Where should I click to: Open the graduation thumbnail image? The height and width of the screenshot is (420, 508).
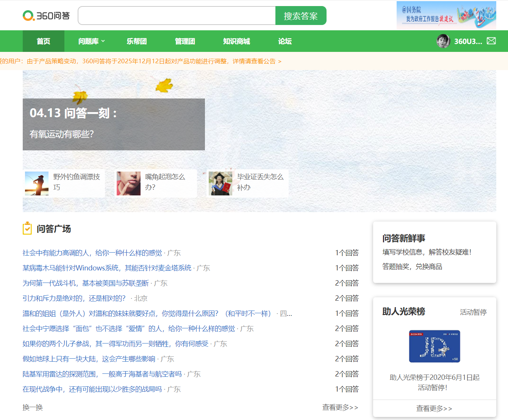(x=220, y=183)
